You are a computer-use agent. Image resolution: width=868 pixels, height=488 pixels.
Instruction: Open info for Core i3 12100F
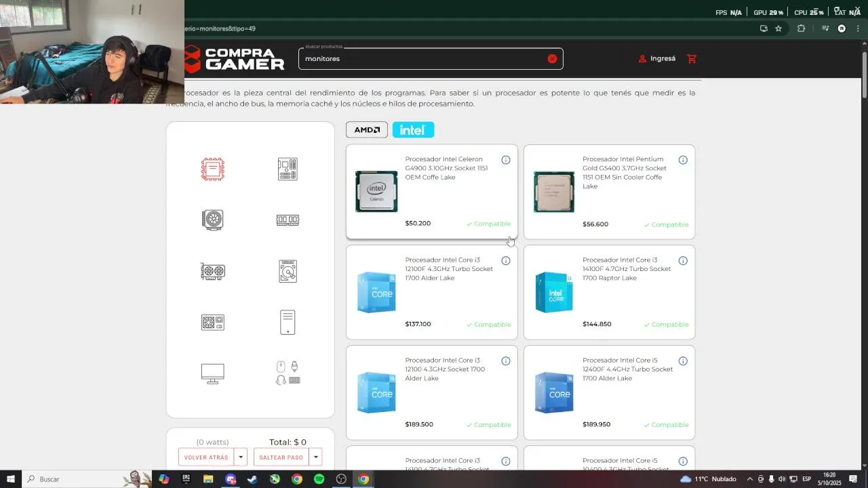click(x=506, y=260)
